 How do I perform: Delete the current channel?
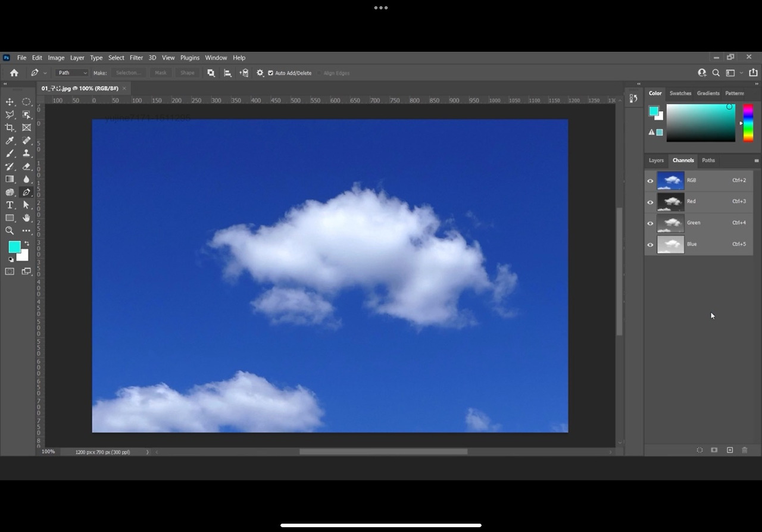pyautogui.click(x=744, y=450)
